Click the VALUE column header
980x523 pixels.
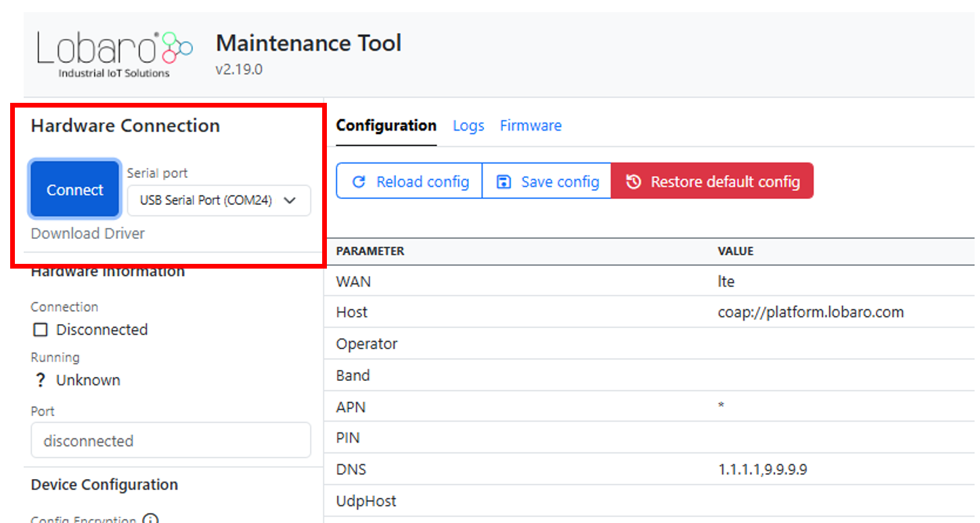point(736,251)
